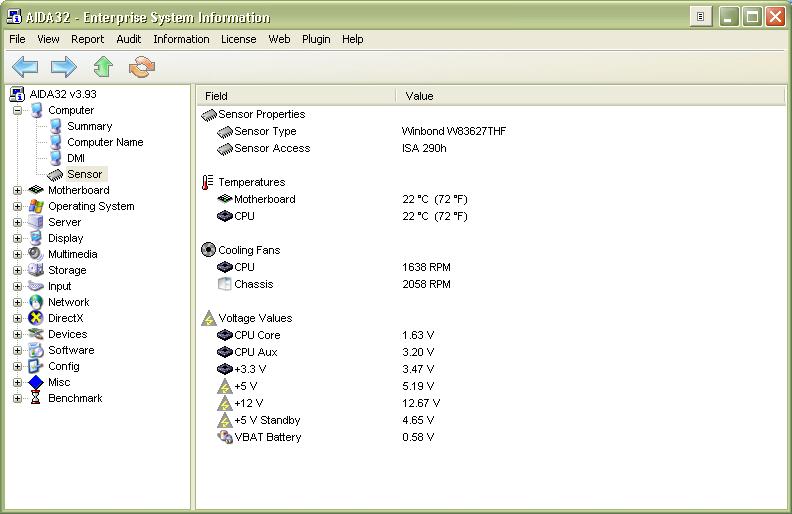Click the DirectX yellow X icon

coord(36,318)
